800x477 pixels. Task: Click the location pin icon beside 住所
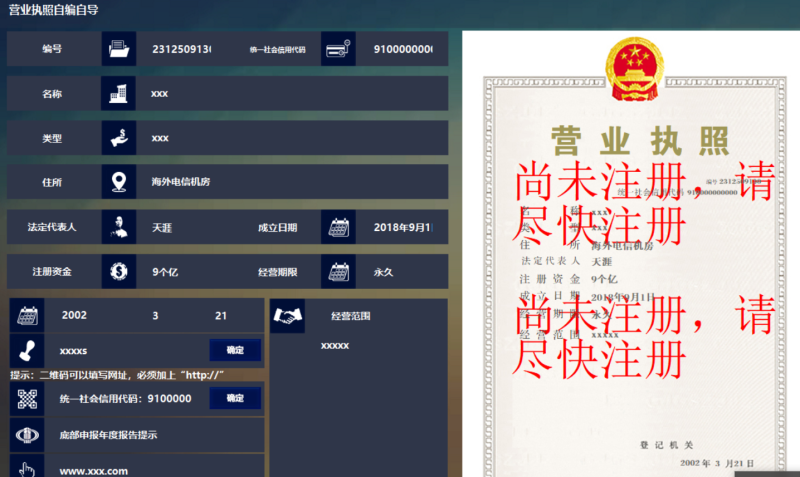pos(119,182)
